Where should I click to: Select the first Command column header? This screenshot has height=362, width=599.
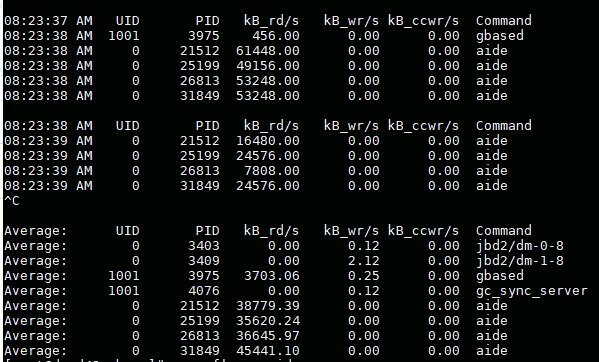(503, 21)
